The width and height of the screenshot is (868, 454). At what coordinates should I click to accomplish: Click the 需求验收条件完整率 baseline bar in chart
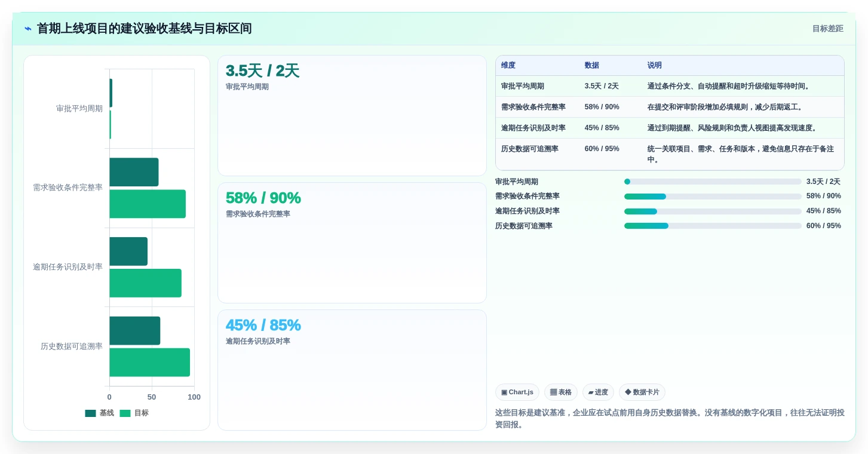[x=134, y=172]
